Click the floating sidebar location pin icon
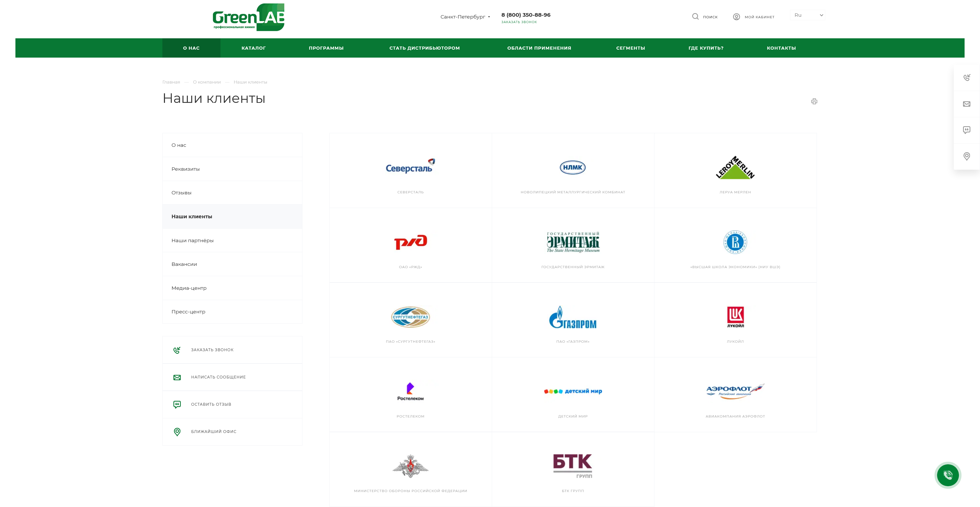The height and width of the screenshot is (507, 980). click(x=966, y=156)
